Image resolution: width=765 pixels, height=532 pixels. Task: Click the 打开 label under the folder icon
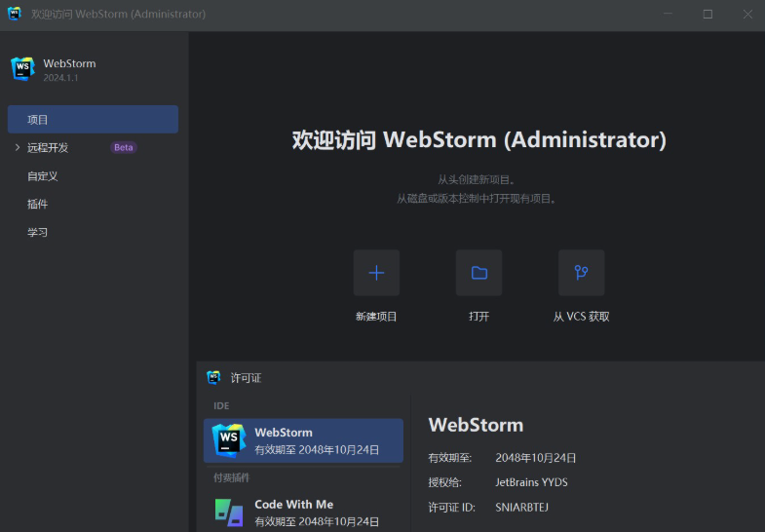coord(479,317)
